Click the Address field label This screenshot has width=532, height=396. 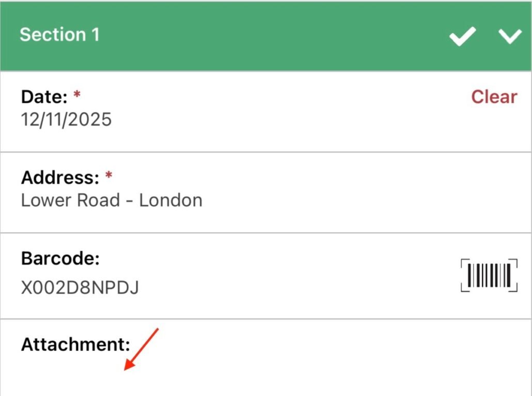(60, 178)
